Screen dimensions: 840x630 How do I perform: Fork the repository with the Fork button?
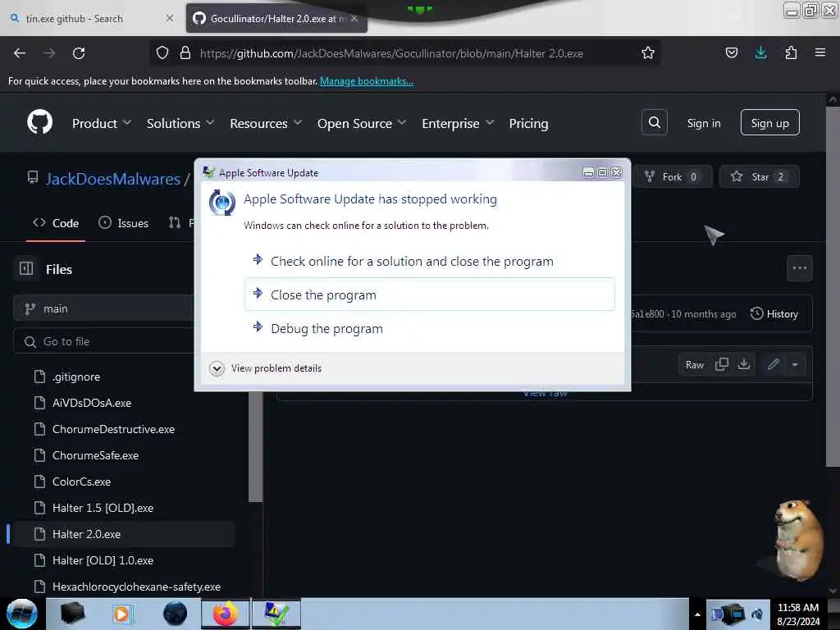pos(673,177)
